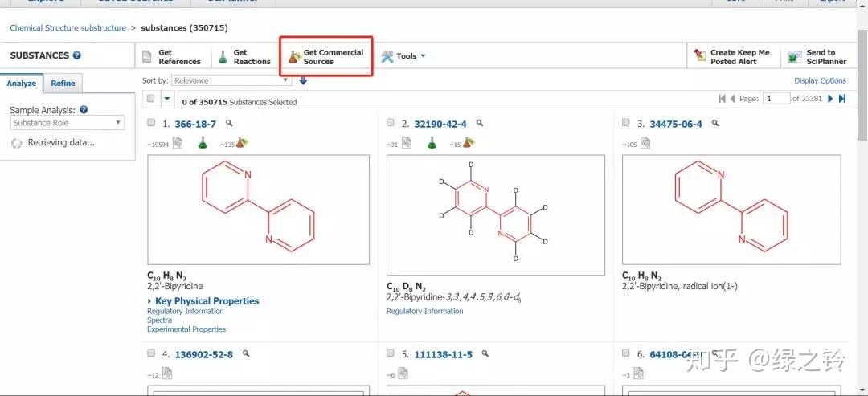Select substance 6 checkbox

click(x=626, y=353)
